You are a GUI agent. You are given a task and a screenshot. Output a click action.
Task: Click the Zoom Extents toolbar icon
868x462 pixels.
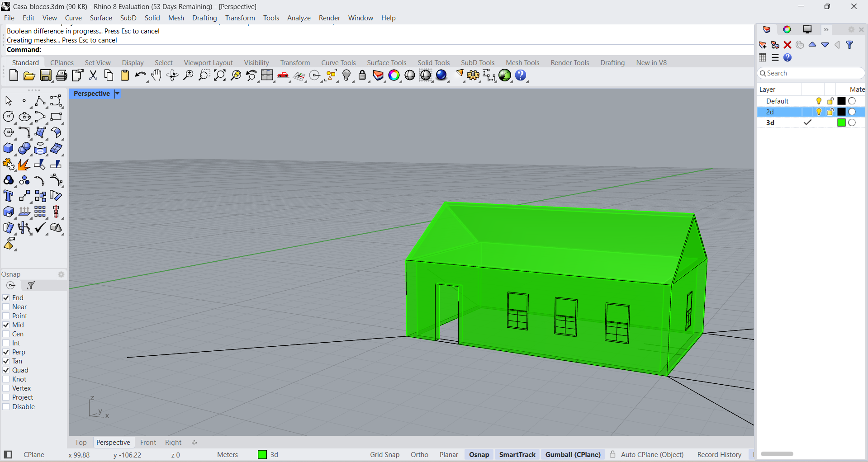pos(219,75)
